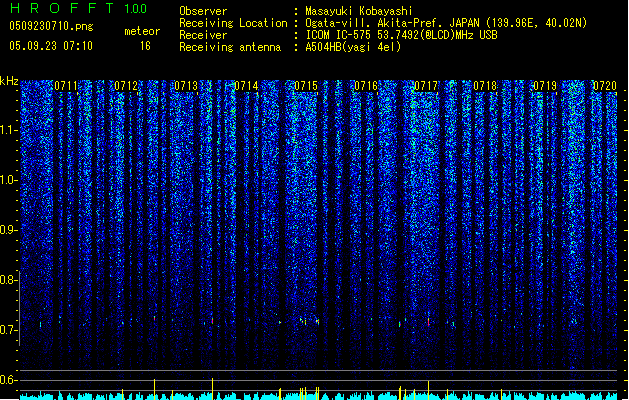Image resolution: width=629 pixels, height=400 pixels.
Task: Click the 1.1 frequency axis label
Action: [9, 130]
